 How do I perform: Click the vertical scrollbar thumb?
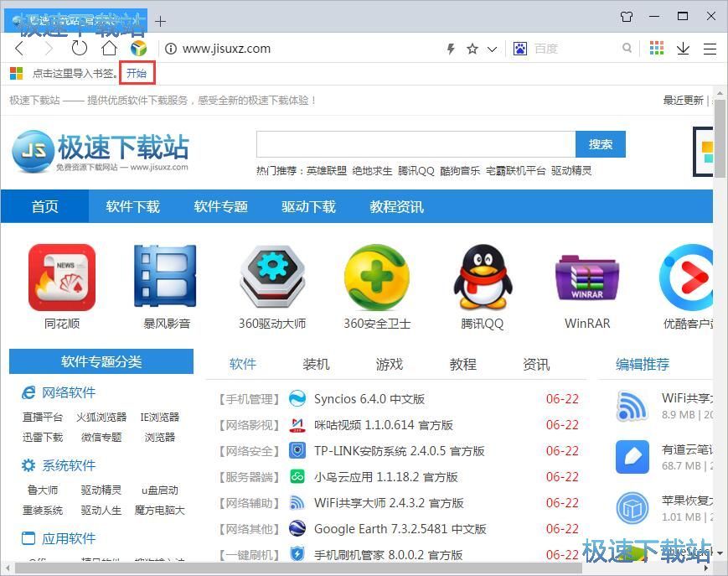pos(720,138)
